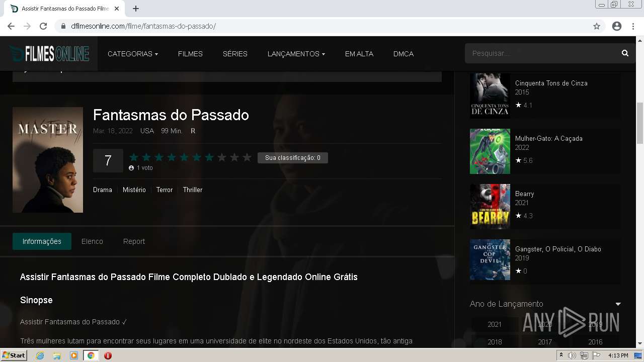Open the Bearry title link
Screen dimensions: 644x362
[525, 194]
